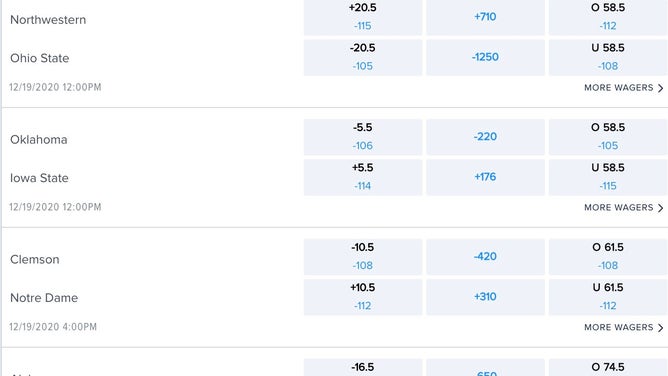Bet Under 58.5 at -108 odds
This screenshot has height=376, width=668.
point(608,57)
